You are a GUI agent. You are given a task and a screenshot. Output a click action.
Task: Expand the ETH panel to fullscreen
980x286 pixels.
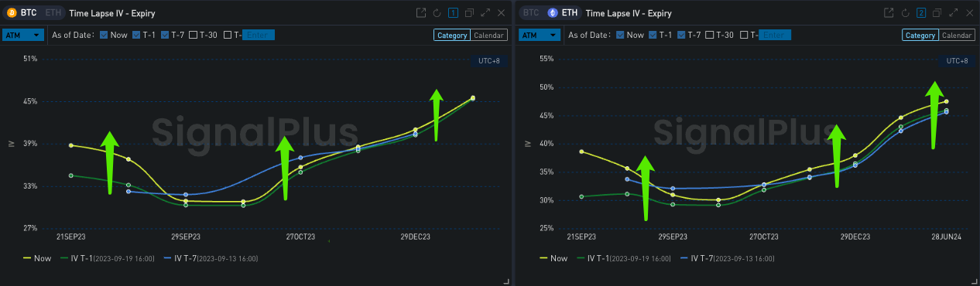point(953,13)
